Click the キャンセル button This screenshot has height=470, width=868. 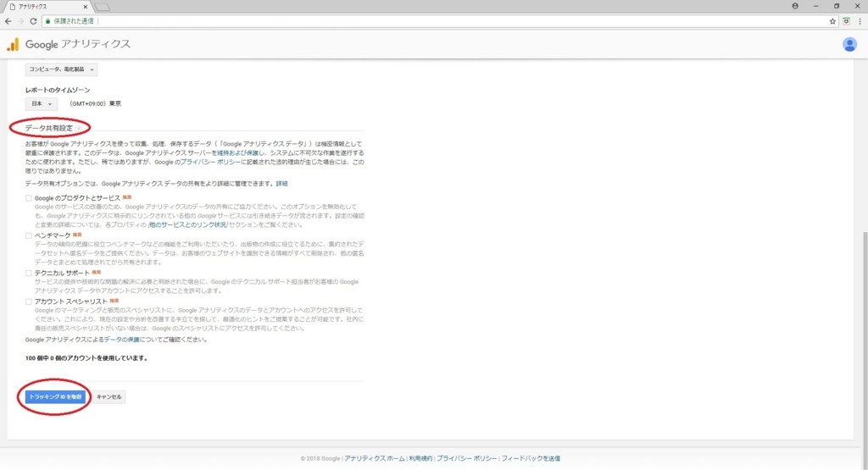point(108,397)
